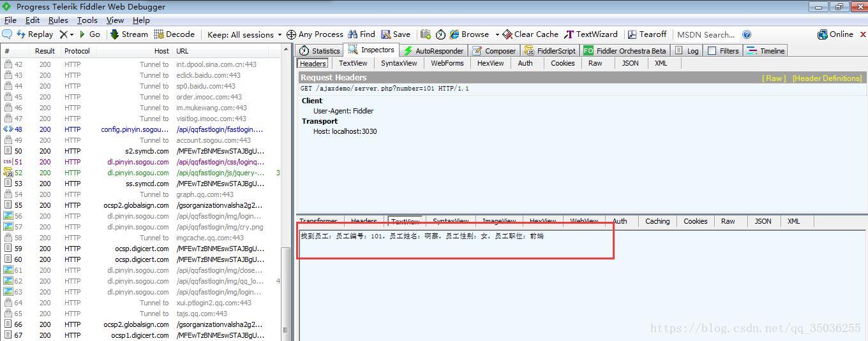Image resolution: width=868 pixels, height=341 pixels.
Task: Open the TextWizard tool
Action: point(591,34)
